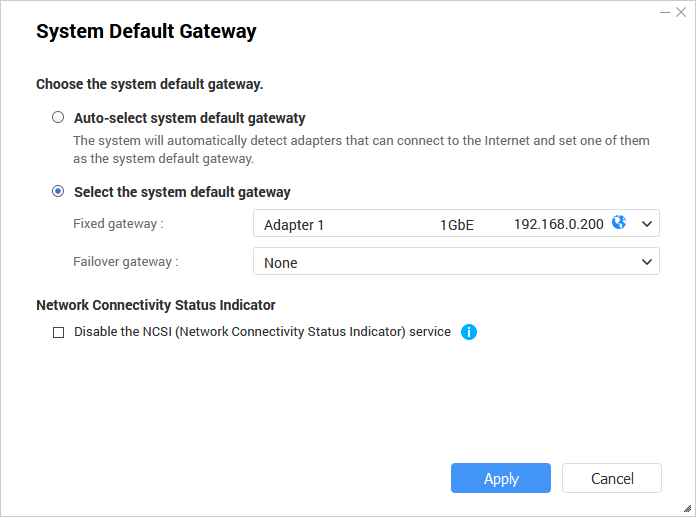696x517 pixels.
Task: Close the dialog with the X icon
Action: click(x=681, y=11)
